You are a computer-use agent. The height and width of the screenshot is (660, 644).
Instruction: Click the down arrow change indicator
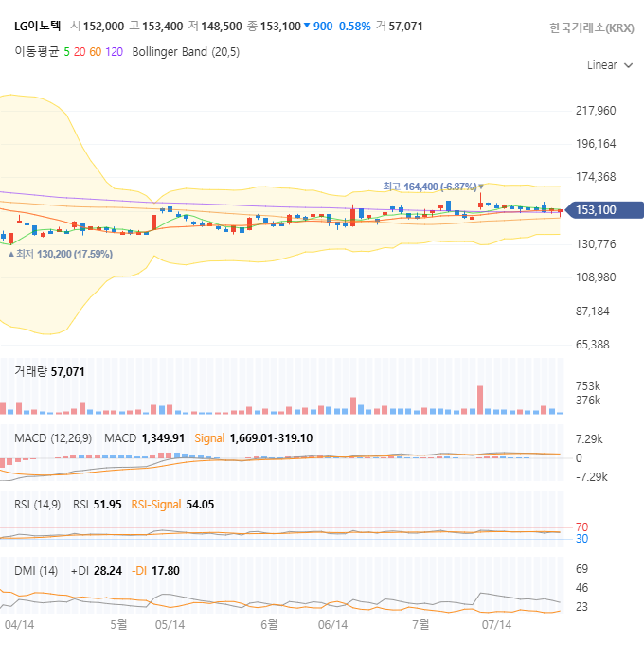[307, 26]
